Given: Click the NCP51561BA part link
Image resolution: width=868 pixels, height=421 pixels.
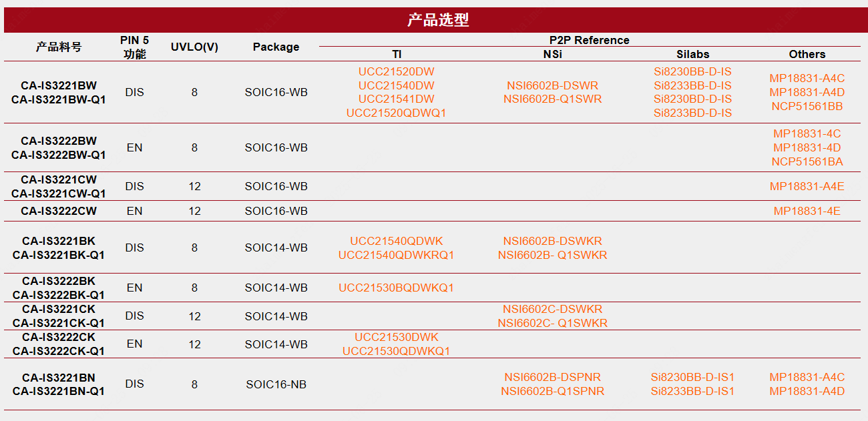Looking at the screenshot, I should (807, 161).
